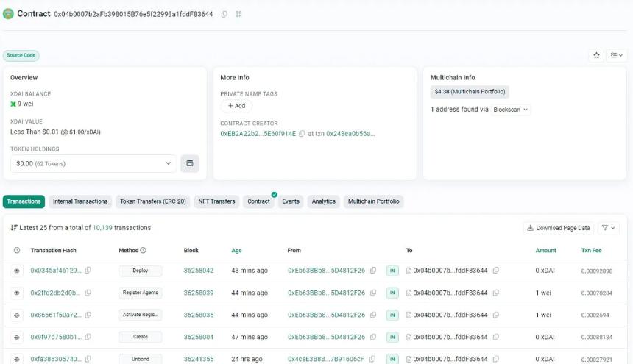Screen dimensions: 633x364
Task: Select the Transactions tab
Action: click(x=24, y=201)
